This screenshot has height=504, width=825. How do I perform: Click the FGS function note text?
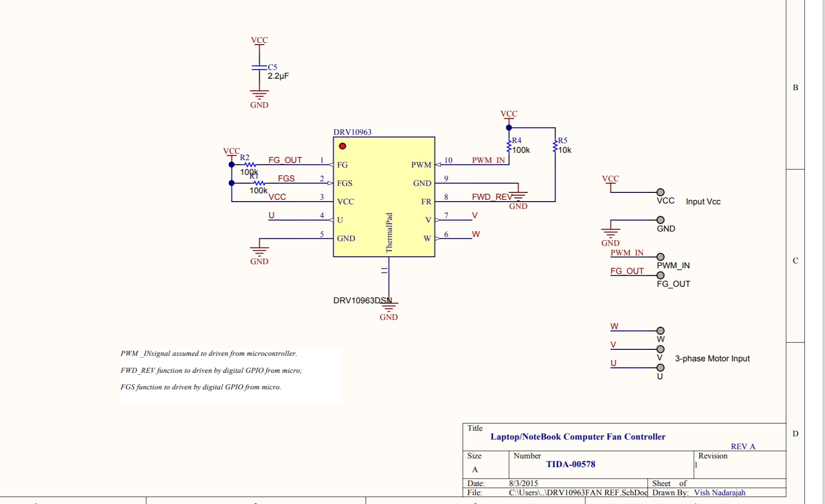point(201,387)
